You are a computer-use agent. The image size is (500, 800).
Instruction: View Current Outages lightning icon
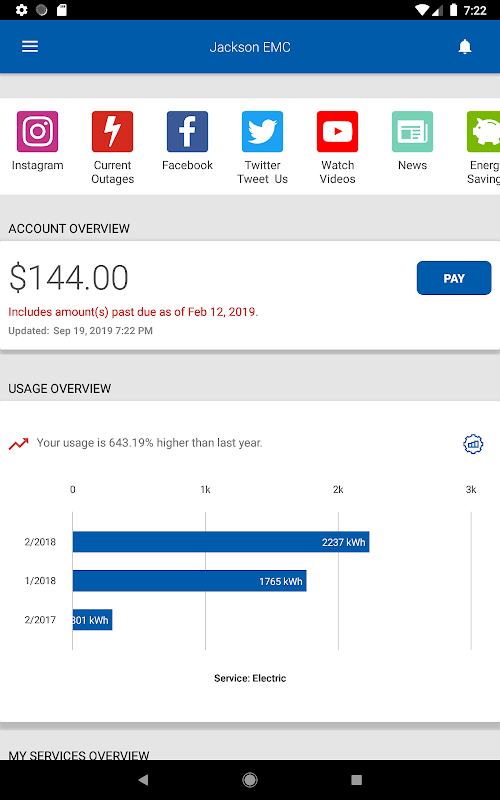(x=112, y=132)
